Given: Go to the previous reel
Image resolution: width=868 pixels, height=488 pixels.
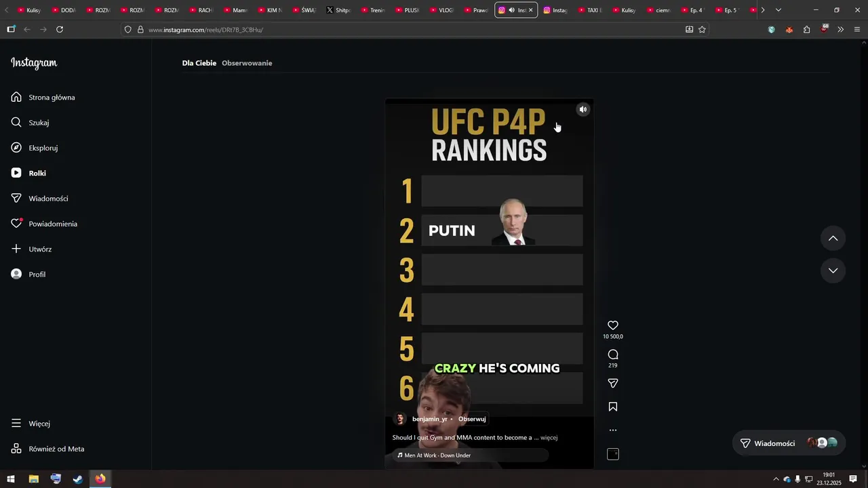Looking at the screenshot, I should 833,238.
